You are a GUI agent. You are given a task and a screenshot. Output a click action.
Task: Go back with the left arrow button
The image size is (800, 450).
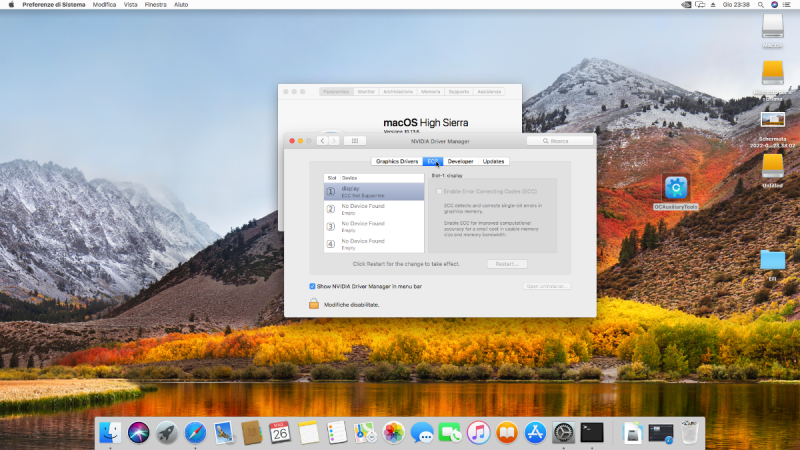click(x=323, y=141)
